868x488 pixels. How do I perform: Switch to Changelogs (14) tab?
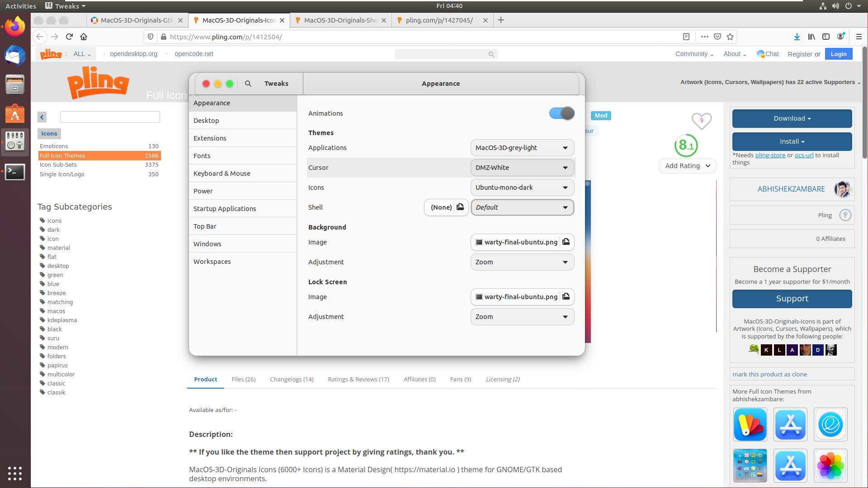pyautogui.click(x=292, y=379)
